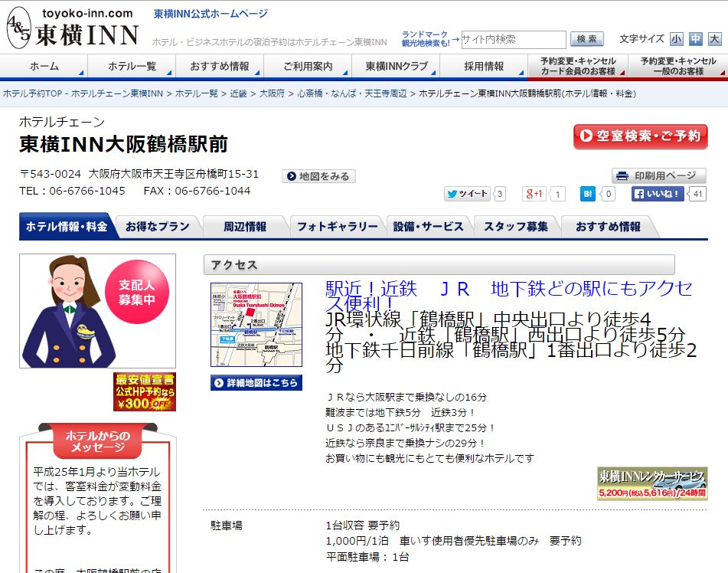Switch to the お得なプラン tab

(157, 227)
